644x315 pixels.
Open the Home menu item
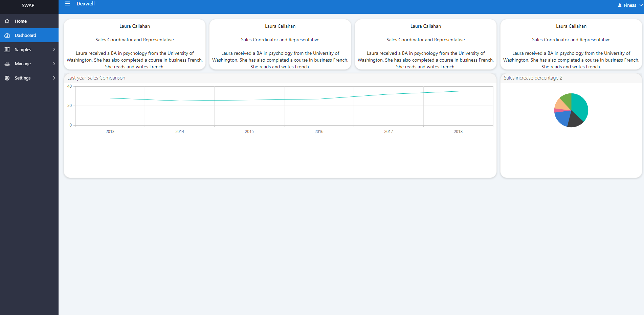pyautogui.click(x=21, y=21)
